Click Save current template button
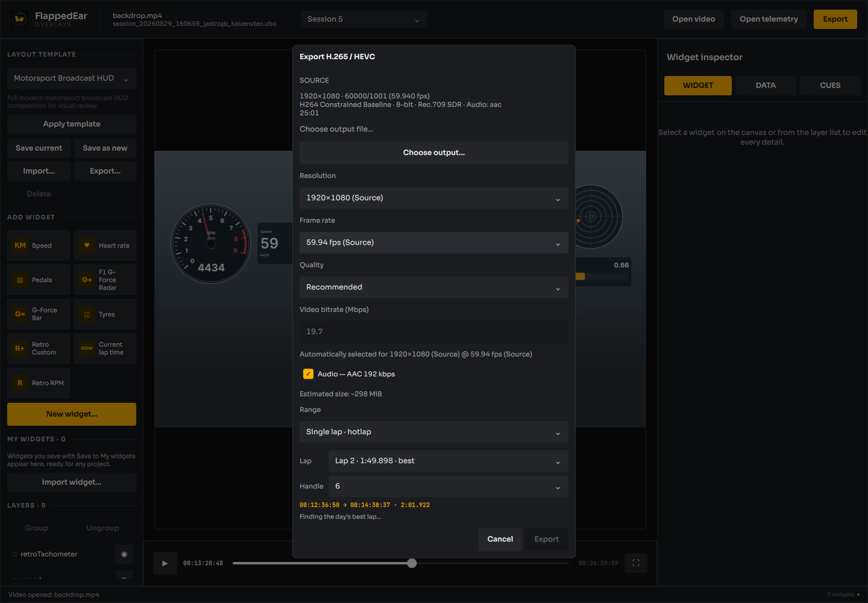The height and width of the screenshot is (603, 868). (39, 148)
